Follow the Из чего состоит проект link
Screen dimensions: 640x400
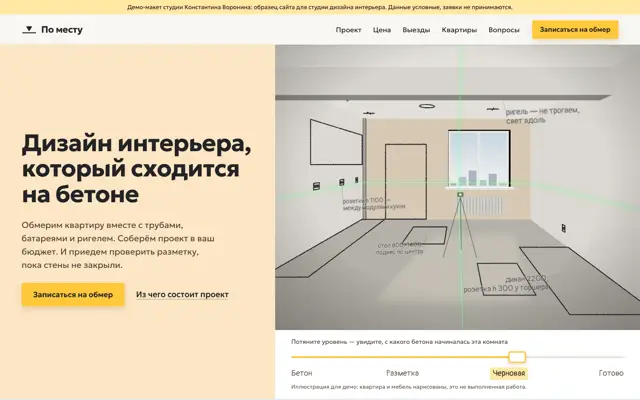point(182,294)
